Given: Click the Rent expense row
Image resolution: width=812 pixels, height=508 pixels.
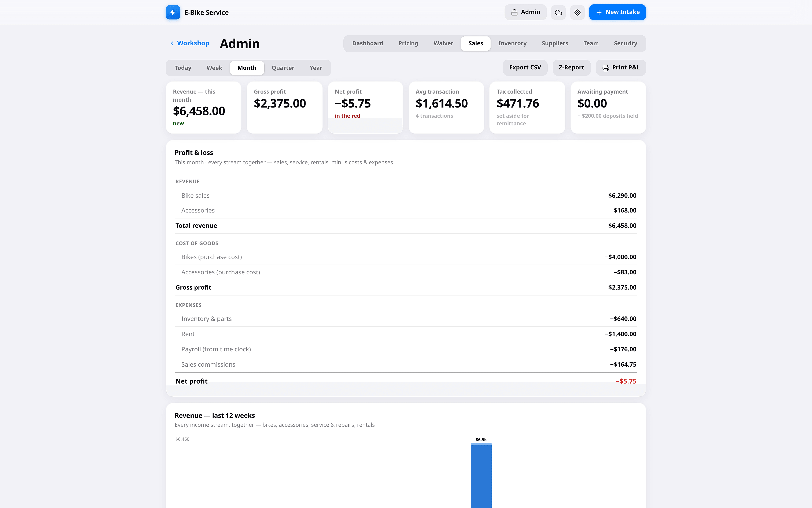Looking at the screenshot, I should coord(406,334).
